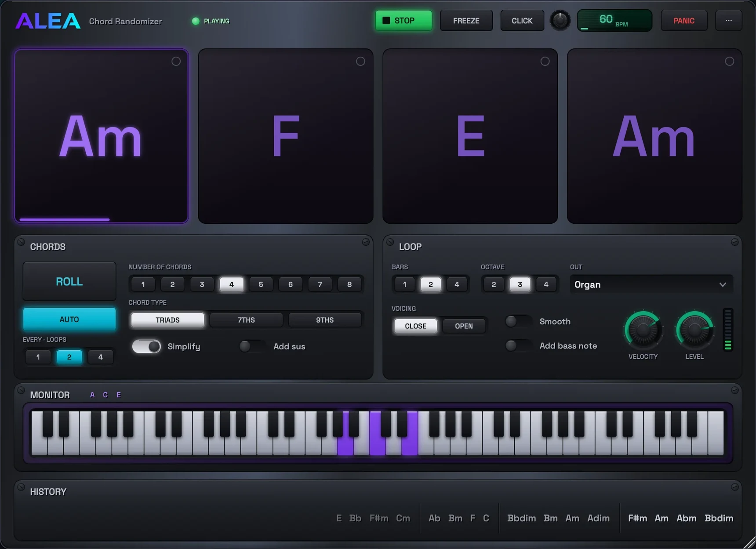Viewport: 756px width, 549px height.
Task: Toggle the Simplify switch off
Action: [146, 346]
